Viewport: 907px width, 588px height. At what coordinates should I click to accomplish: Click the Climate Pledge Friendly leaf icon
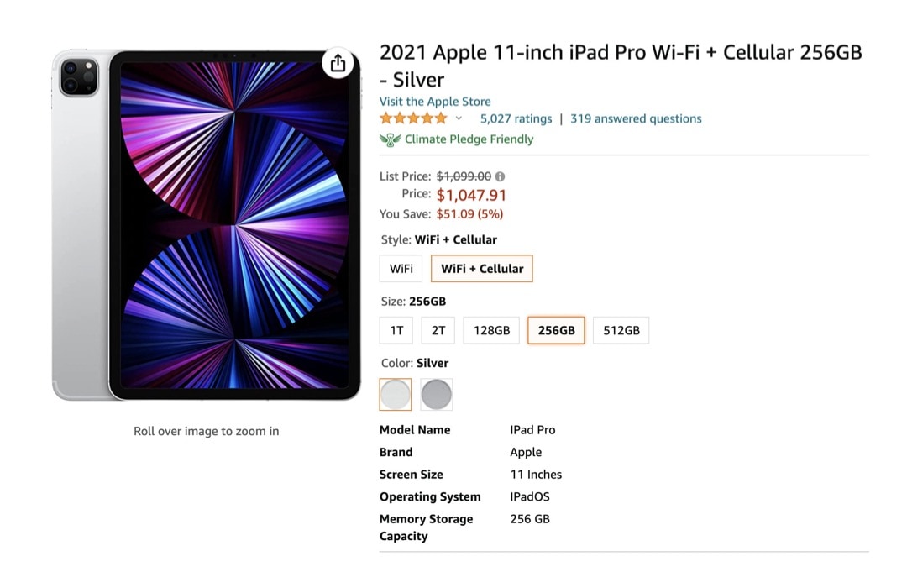(x=388, y=139)
